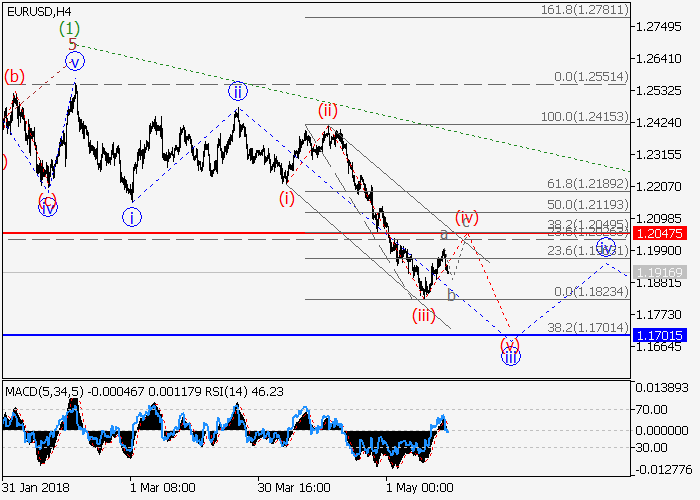This screenshot has width=700, height=500.
Task: Click the blue circled i wave marker
Action: 132,215
